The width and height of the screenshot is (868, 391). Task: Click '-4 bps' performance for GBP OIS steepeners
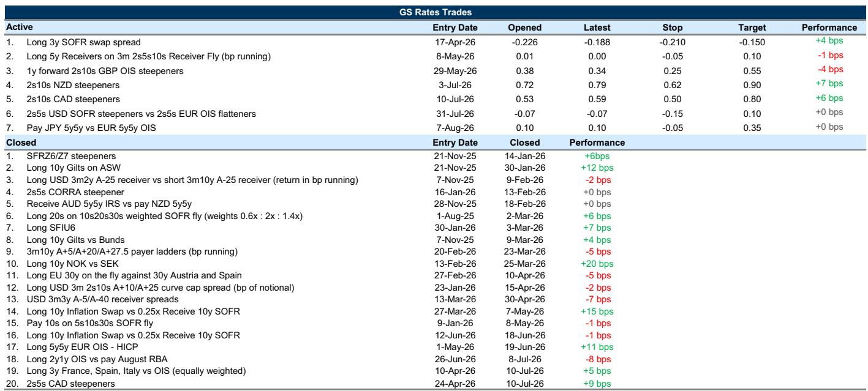click(830, 69)
